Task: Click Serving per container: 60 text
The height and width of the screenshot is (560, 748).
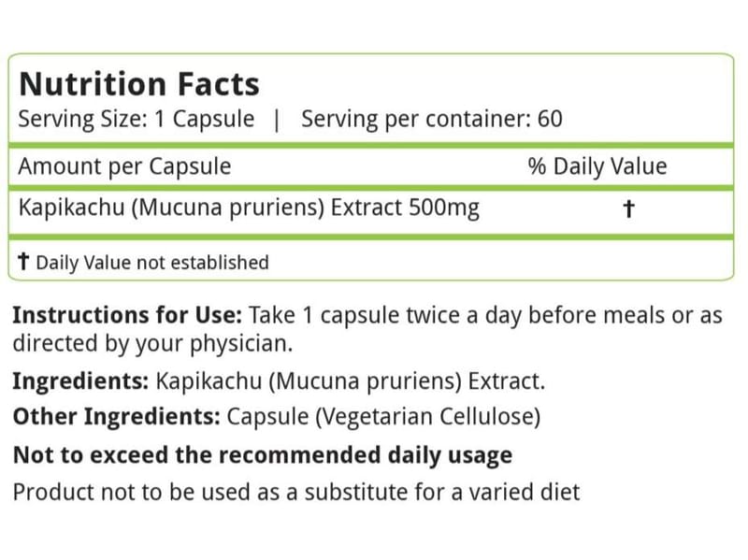Action: pyautogui.click(x=432, y=120)
